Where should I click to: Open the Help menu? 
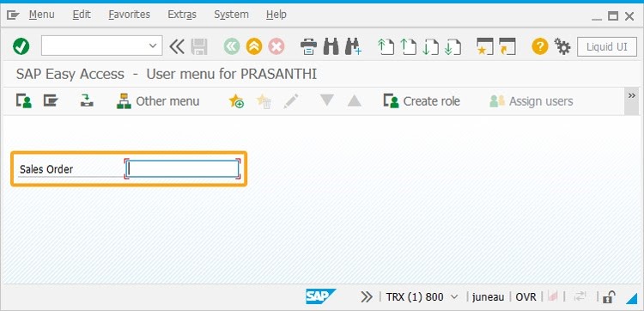pyautogui.click(x=276, y=15)
